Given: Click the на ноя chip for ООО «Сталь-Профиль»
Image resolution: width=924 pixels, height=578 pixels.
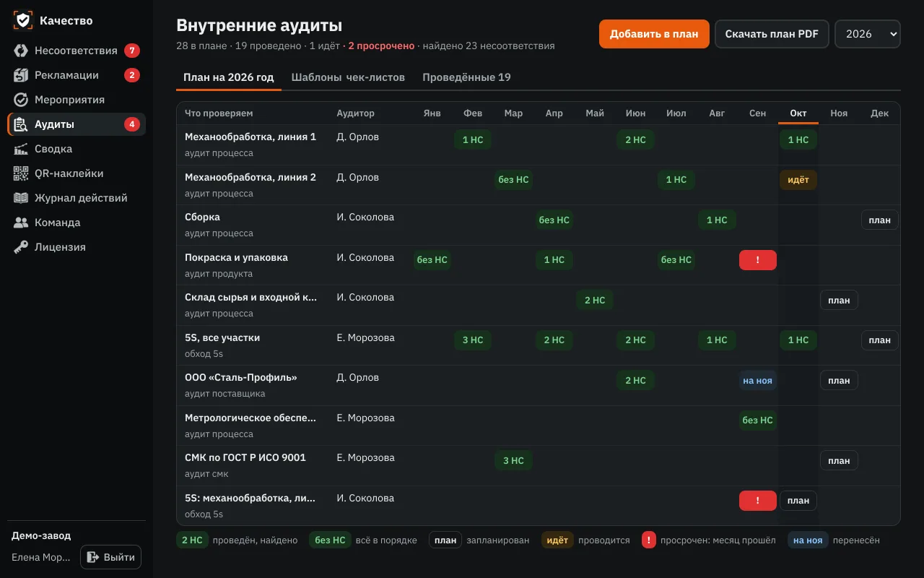Looking at the screenshot, I should pyautogui.click(x=758, y=381).
